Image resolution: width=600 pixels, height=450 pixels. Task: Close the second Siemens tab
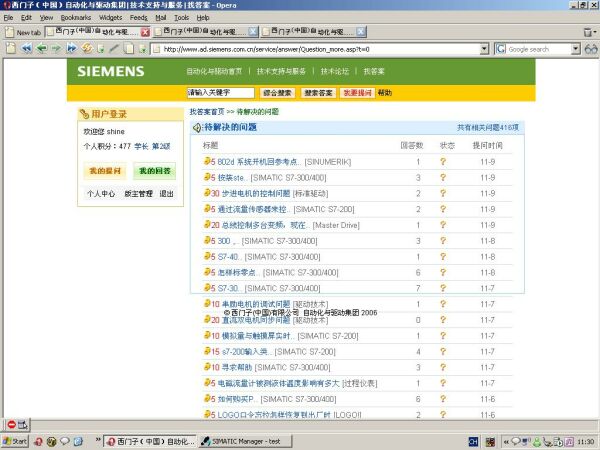click(x=253, y=32)
